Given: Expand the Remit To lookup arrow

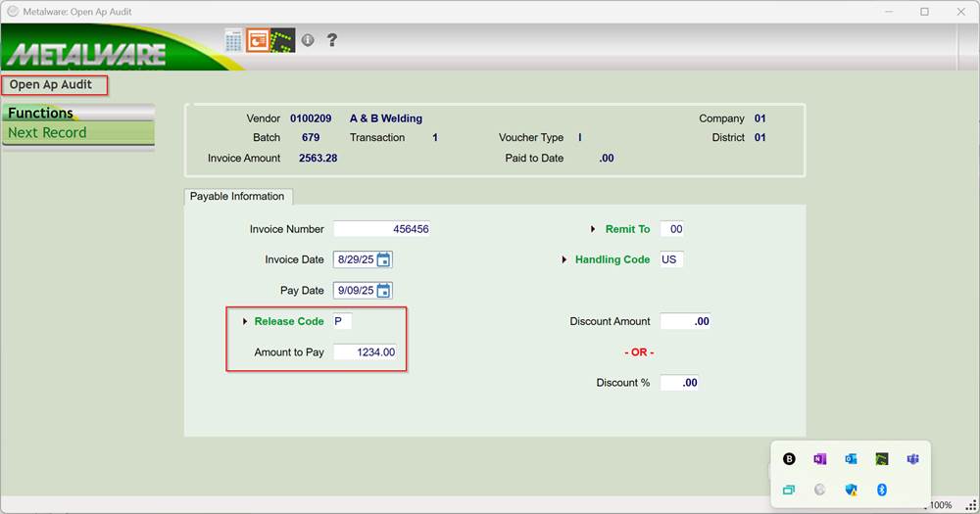Looking at the screenshot, I should coord(593,229).
